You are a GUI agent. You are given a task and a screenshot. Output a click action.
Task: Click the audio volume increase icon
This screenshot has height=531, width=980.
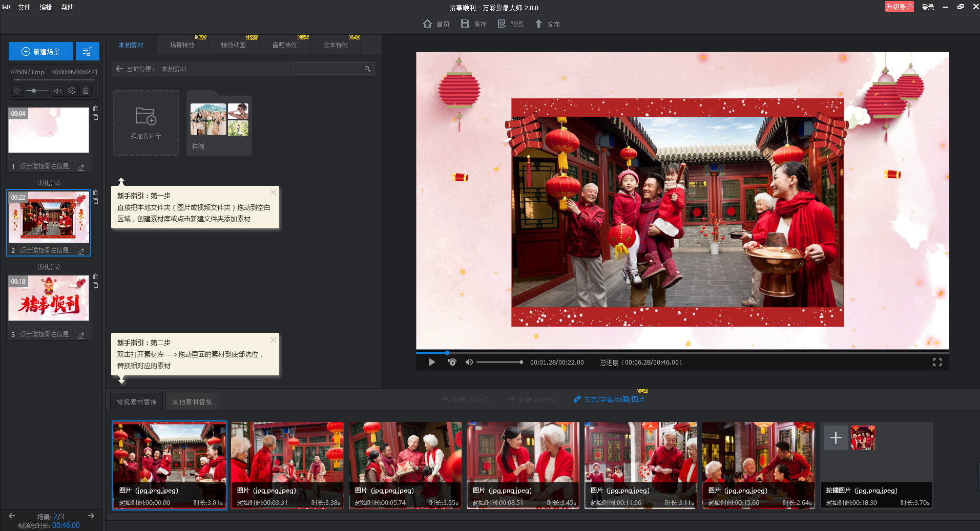[58, 91]
